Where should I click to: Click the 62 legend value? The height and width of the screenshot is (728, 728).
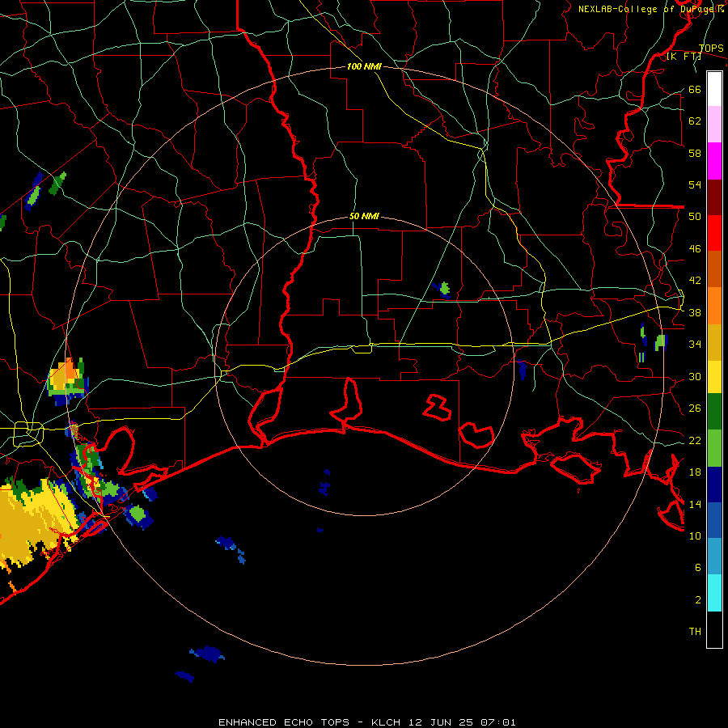(695, 121)
